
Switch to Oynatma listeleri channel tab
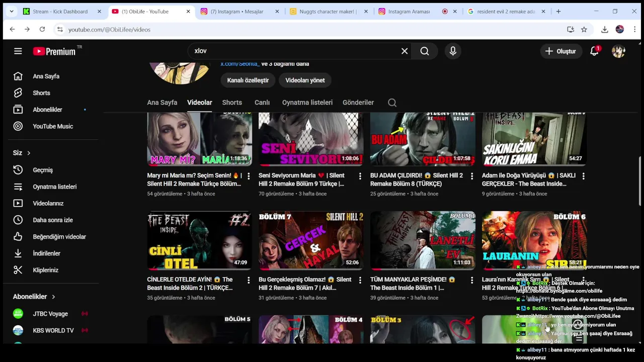coord(307,103)
